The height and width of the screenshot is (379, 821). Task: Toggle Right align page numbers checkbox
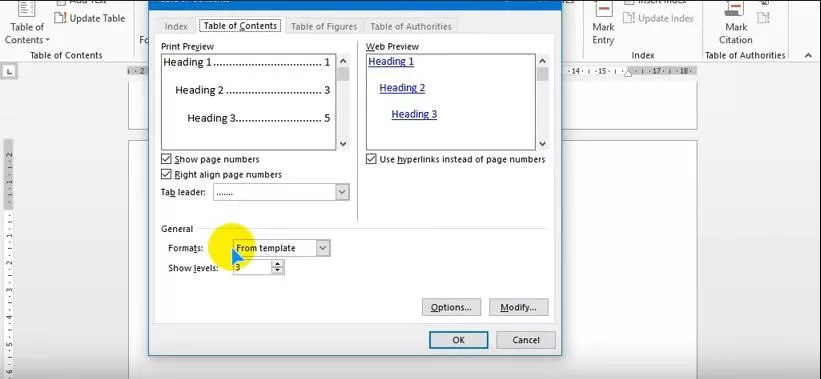(x=167, y=174)
